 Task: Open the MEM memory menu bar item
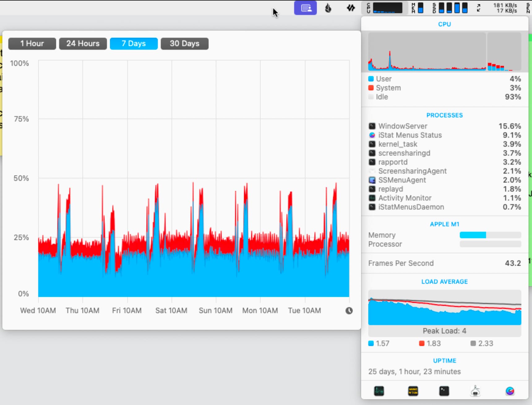[418, 8]
